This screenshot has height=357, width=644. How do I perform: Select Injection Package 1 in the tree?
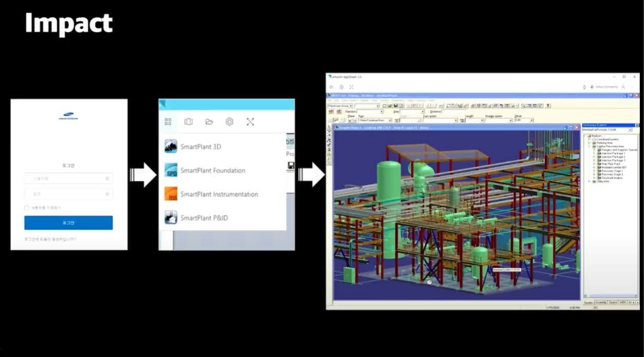(612, 153)
